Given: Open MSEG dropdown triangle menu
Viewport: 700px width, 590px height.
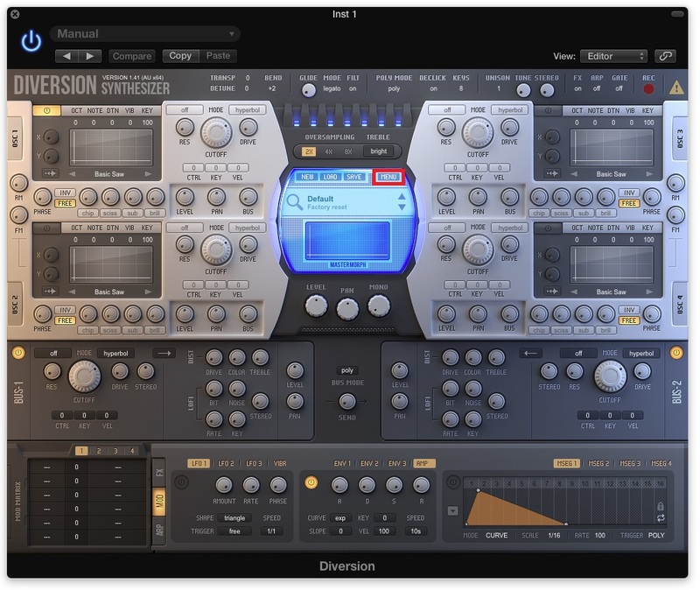Looking at the screenshot, I should (452, 510).
